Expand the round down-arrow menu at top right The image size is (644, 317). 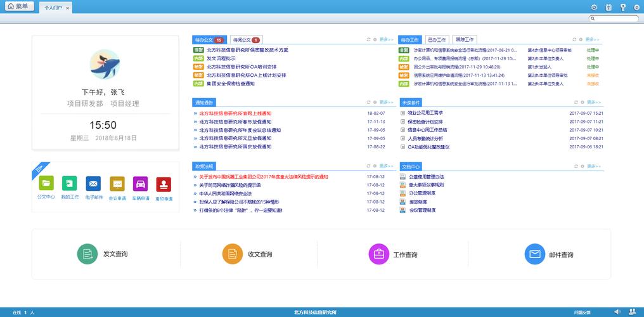pos(636,7)
